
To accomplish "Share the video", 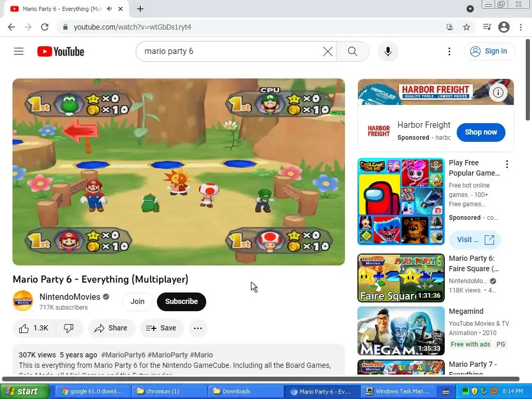I will pyautogui.click(x=111, y=328).
